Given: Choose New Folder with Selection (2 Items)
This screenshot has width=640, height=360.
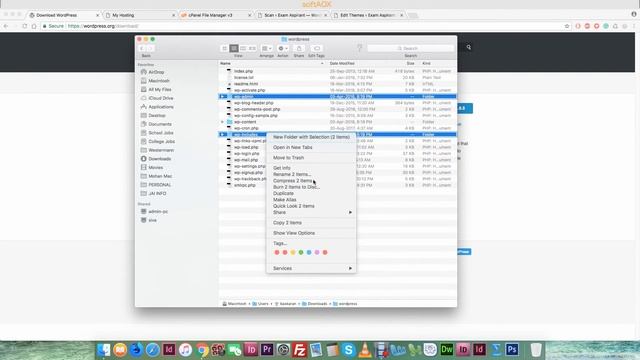Looking at the screenshot, I should (311, 137).
